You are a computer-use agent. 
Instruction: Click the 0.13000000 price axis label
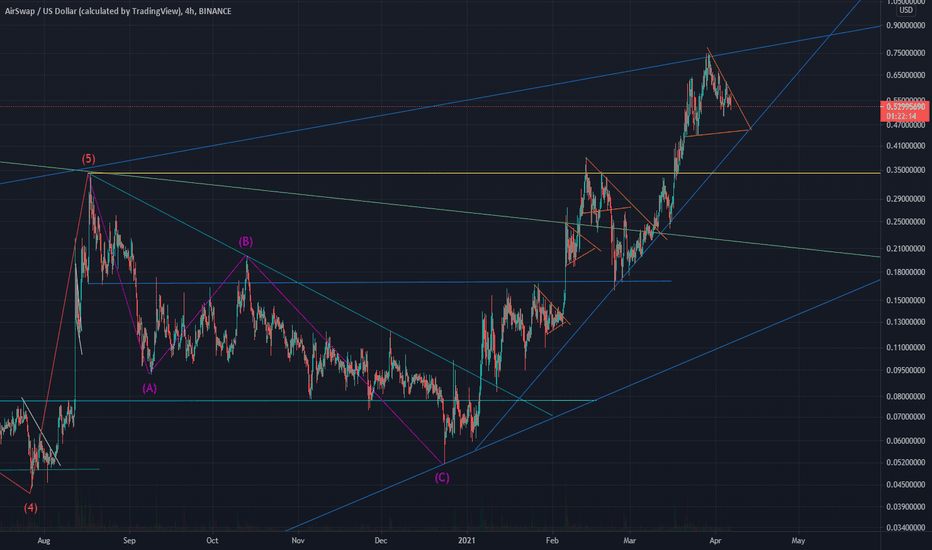pos(905,322)
